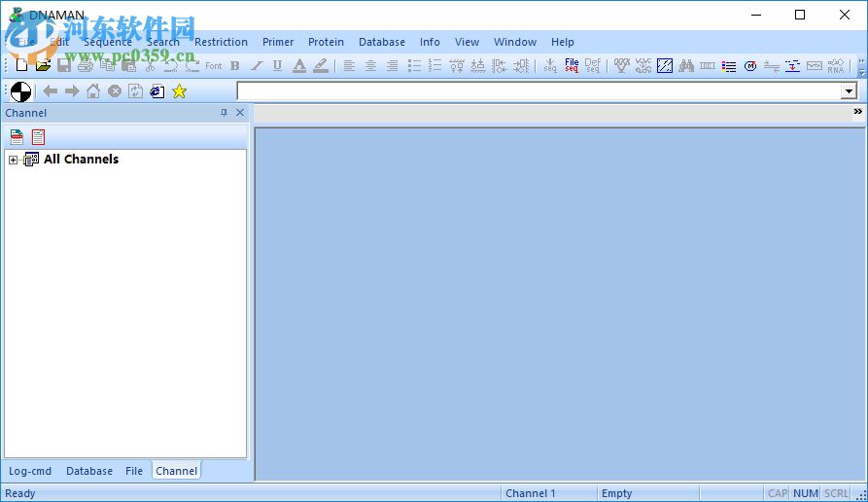Open the Window menu

515,42
